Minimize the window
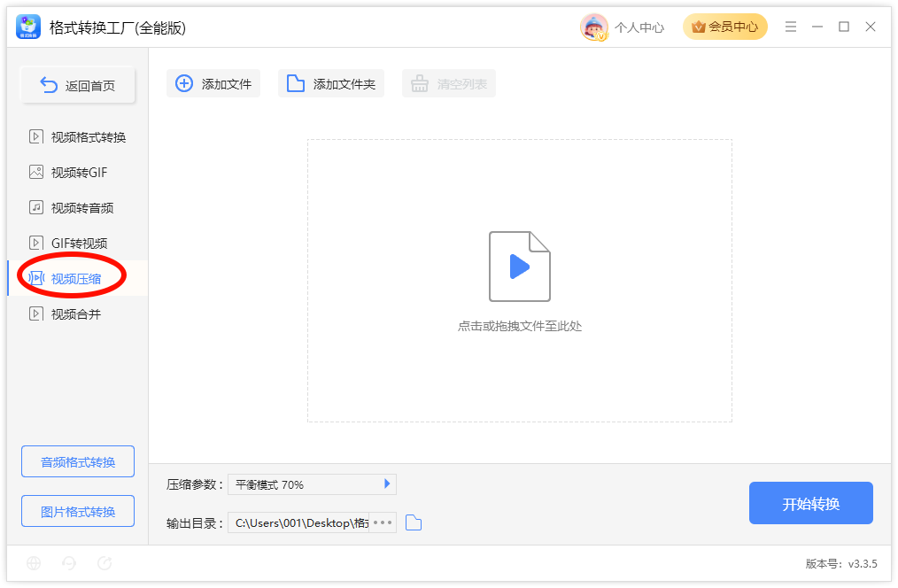 point(817,27)
